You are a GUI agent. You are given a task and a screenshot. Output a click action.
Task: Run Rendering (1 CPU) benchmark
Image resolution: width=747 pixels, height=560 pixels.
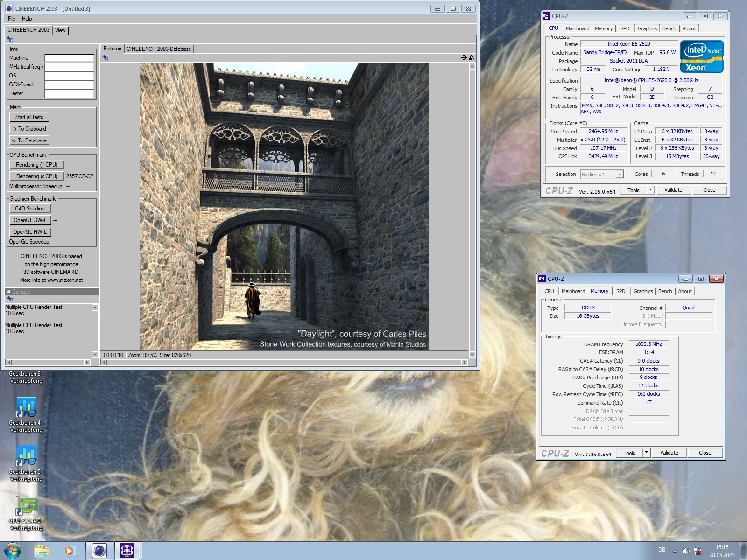pos(36,165)
